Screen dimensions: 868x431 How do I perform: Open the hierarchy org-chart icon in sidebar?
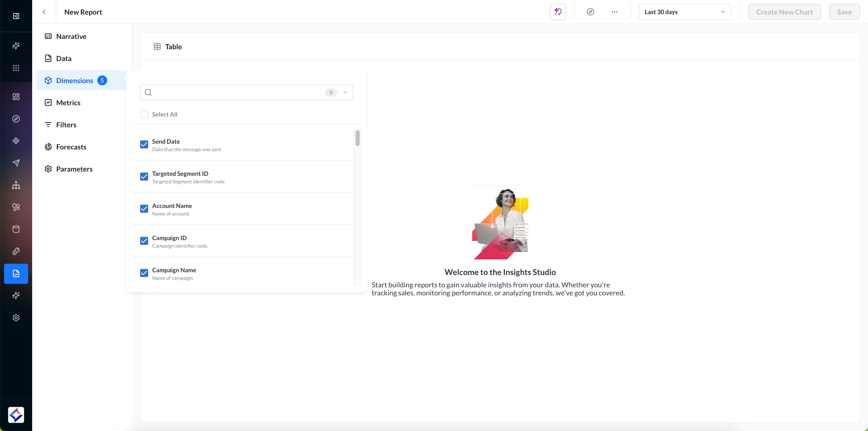tap(16, 185)
